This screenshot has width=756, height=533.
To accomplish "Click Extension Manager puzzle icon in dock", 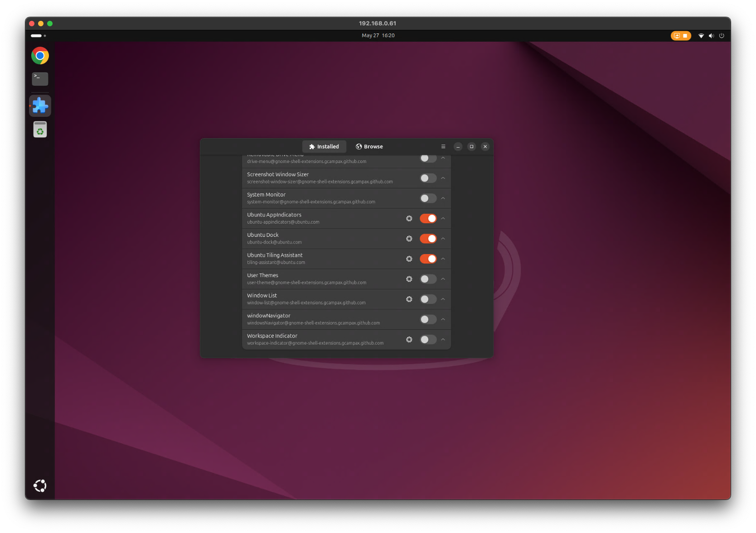I will 40,106.
